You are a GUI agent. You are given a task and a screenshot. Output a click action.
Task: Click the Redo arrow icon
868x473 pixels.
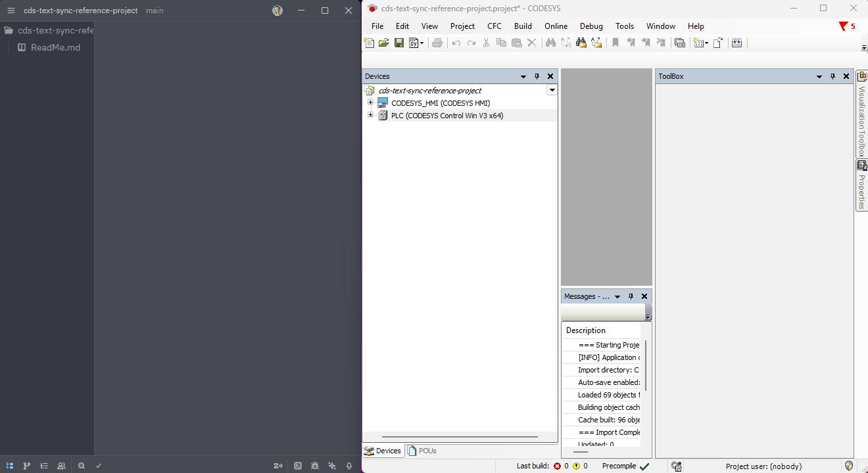pos(471,43)
